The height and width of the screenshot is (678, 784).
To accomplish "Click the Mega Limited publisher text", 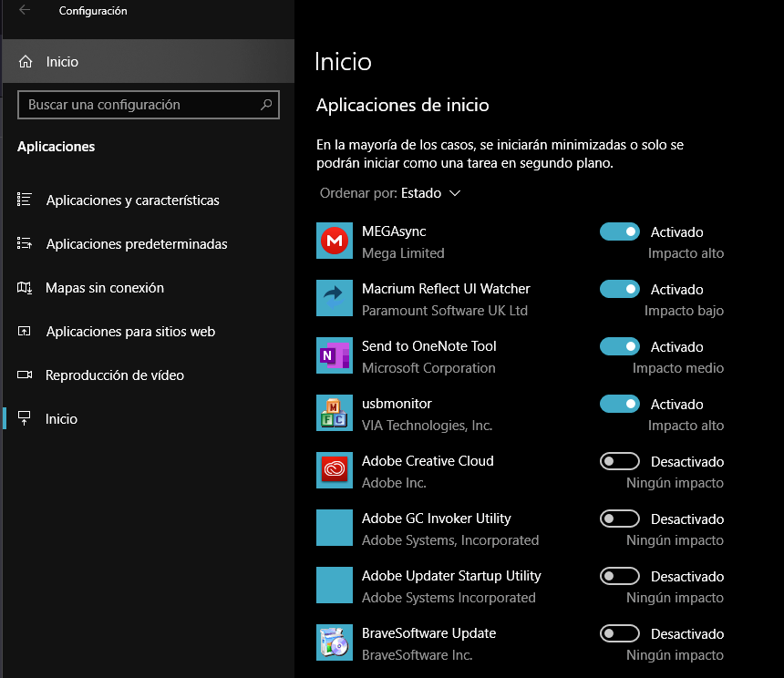I will 403,253.
